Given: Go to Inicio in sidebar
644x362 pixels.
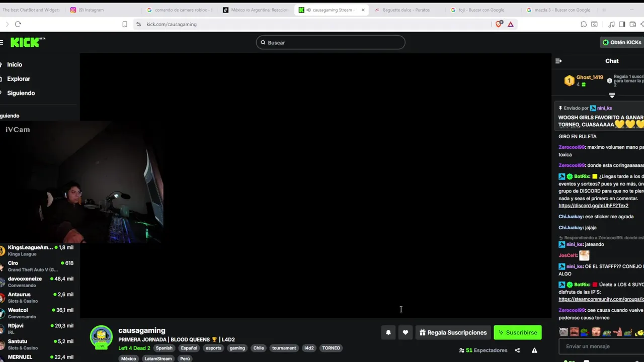Looking at the screenshot, I should (x=15, y=64).
